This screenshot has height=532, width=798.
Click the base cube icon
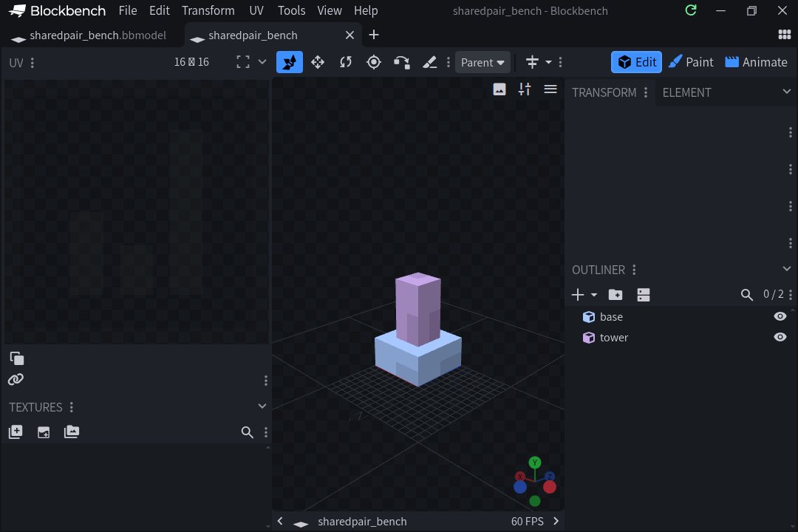(589, 317)
